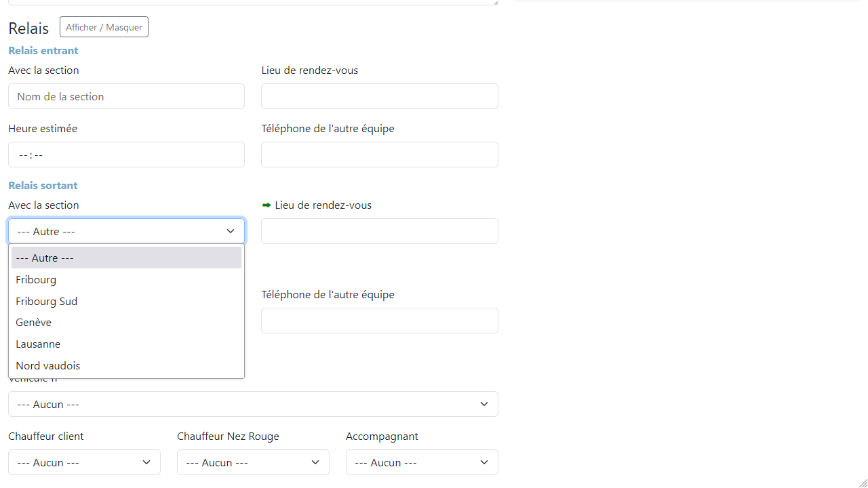Select Nord vaudois option
This screenshot has width=868, height=488.
pos(126,366)
